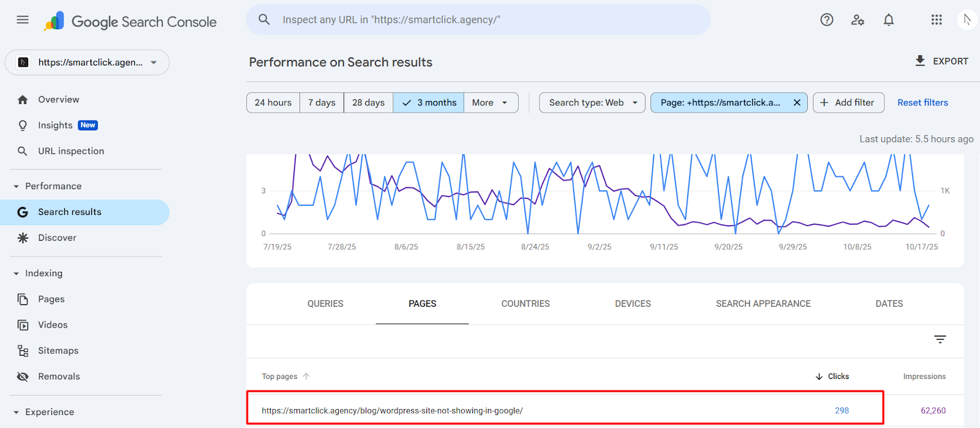Click the Clicks descending sort arrow
980x428 pixels.
819,377
